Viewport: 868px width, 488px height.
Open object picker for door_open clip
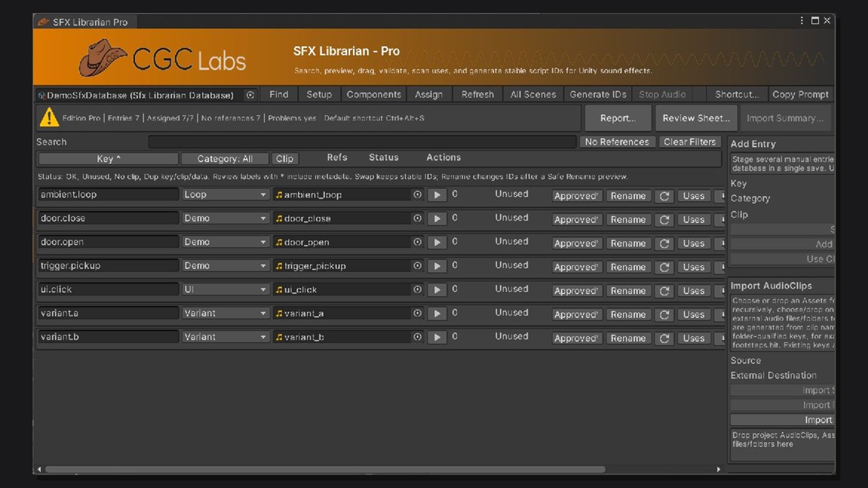(417, 242)
